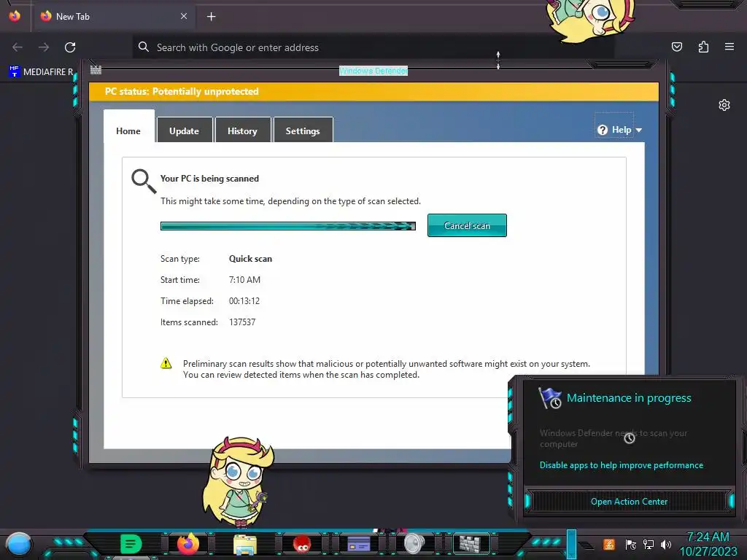Select the New Tab browser tab
This screenshot has width=747, height=560.
pos(113,17)
